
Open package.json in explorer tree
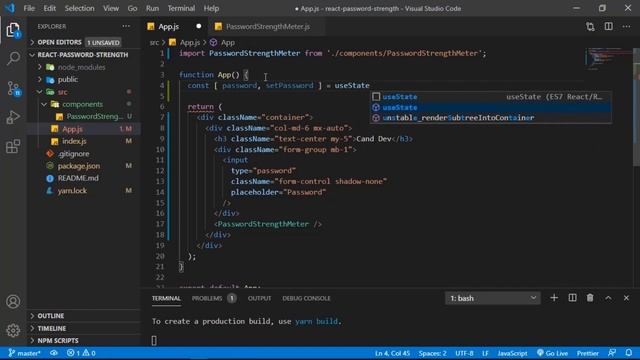(84, 166)
